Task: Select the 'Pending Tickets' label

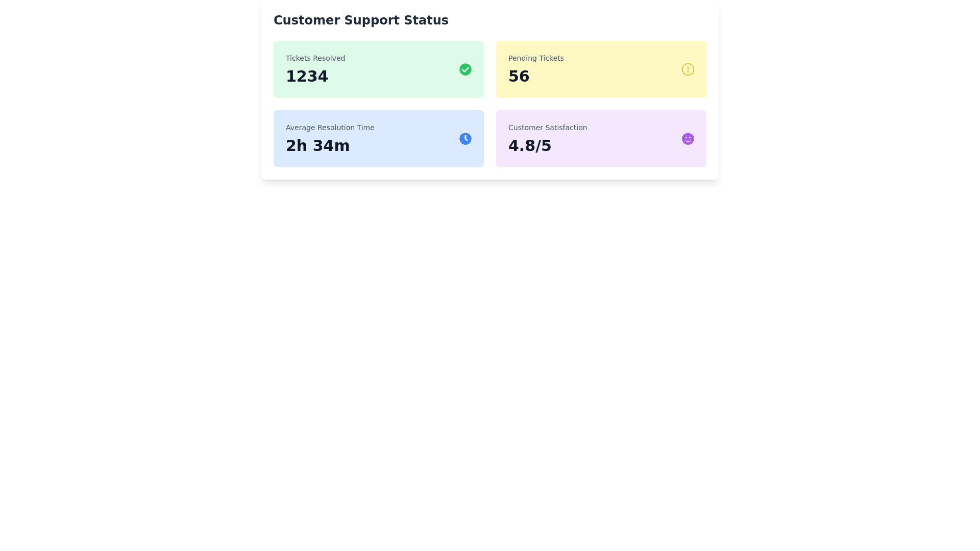Action: pos(535,58)
